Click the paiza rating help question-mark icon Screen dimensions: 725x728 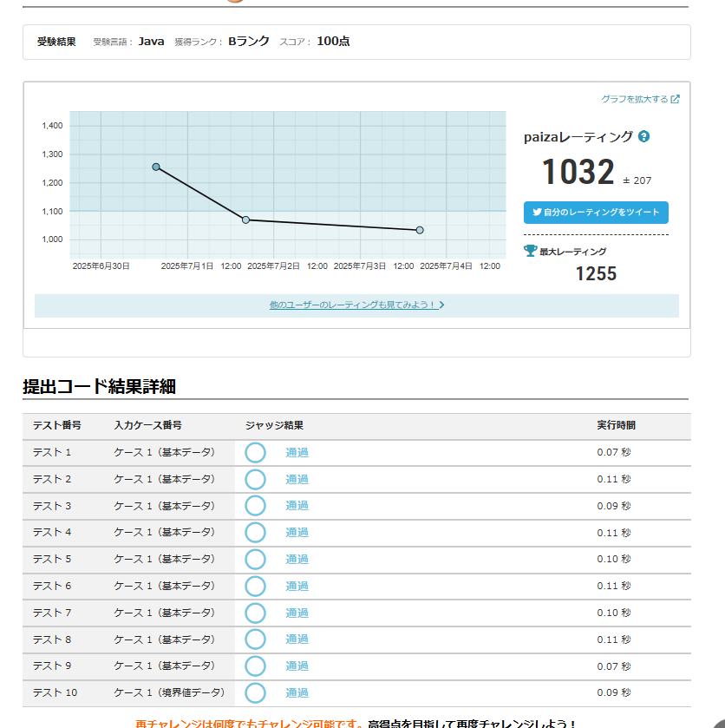pyautogui.click(x=644, y=137)
